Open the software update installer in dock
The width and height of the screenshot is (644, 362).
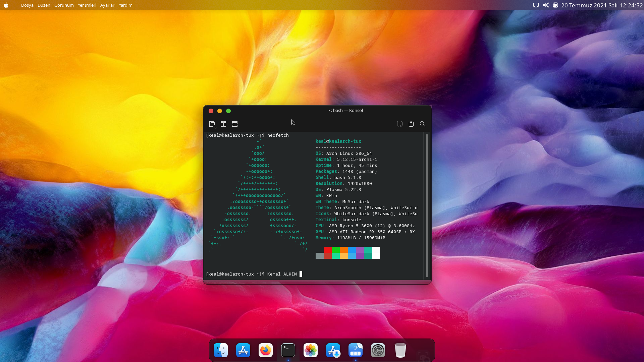pos(333,350)
